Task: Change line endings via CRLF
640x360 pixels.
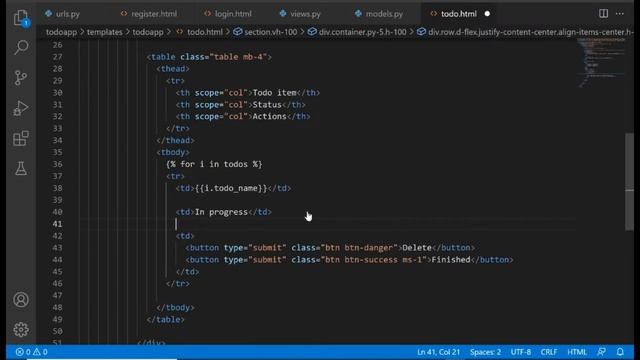Action: point(549,352)
